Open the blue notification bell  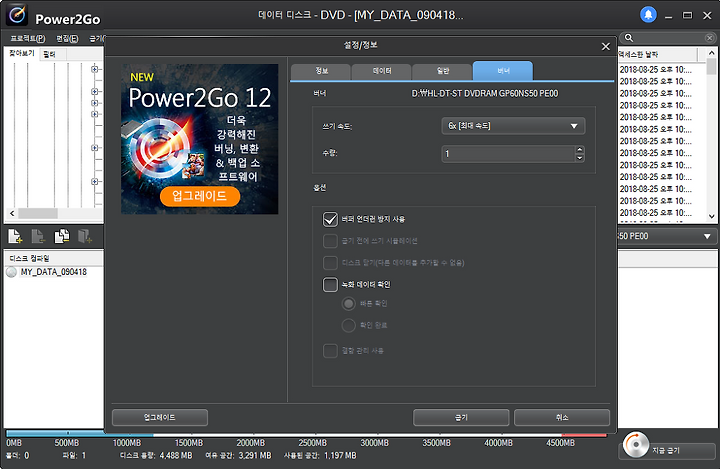coord(648,15)
